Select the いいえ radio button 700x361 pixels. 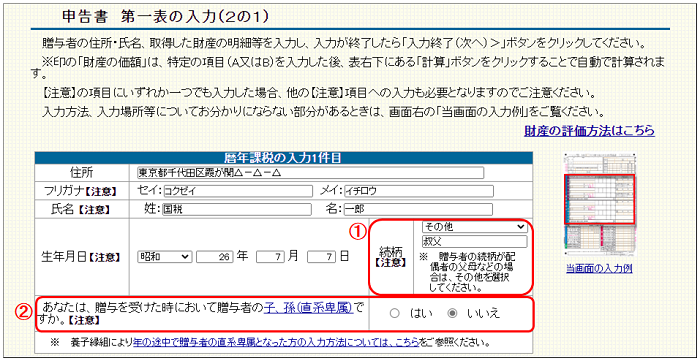[452, 314]
